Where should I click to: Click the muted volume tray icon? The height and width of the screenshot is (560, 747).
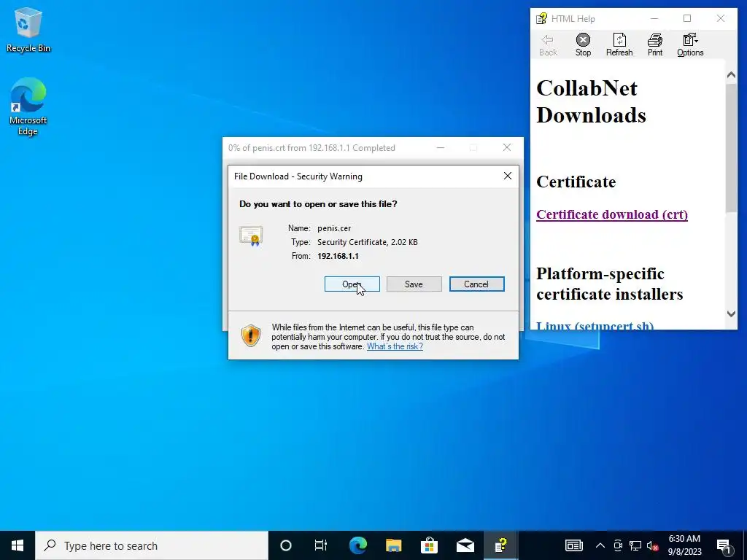click(653, 545)
